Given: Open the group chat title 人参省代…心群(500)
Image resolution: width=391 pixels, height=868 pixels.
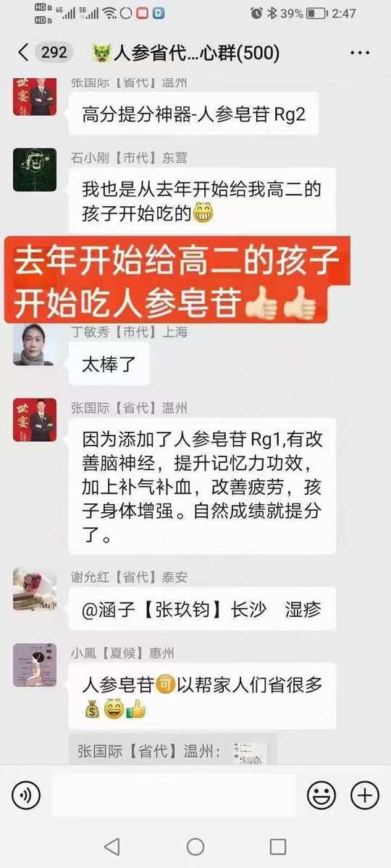Looking at the screenshot, I should click(186, 53).
